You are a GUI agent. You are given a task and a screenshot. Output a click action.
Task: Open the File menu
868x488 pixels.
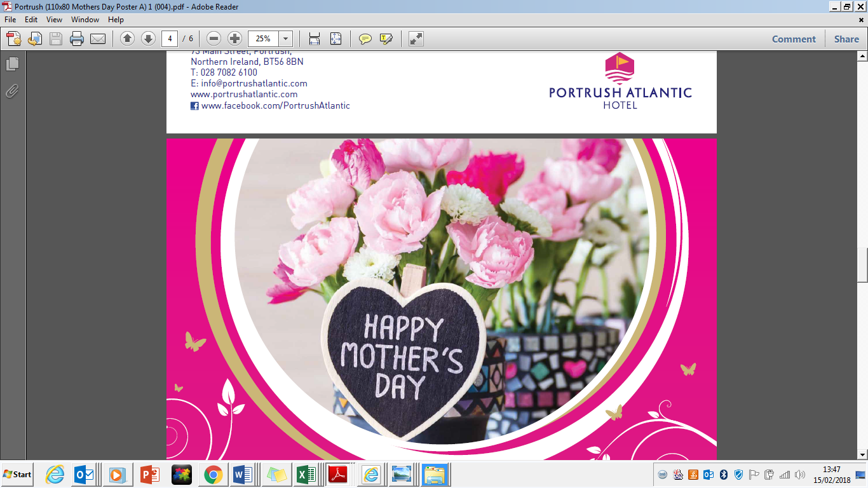coord(10,20)
